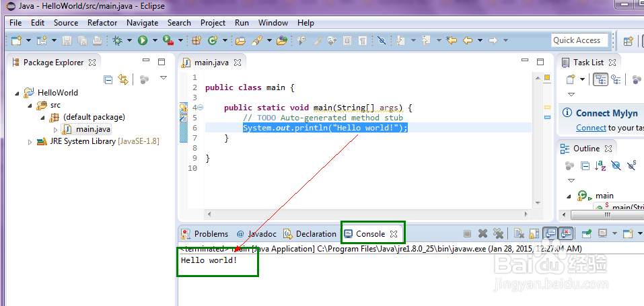Screen dimensions: 644x306
Task: Toggle Scheduled view in Task List
Action: [x=616, y=79]
